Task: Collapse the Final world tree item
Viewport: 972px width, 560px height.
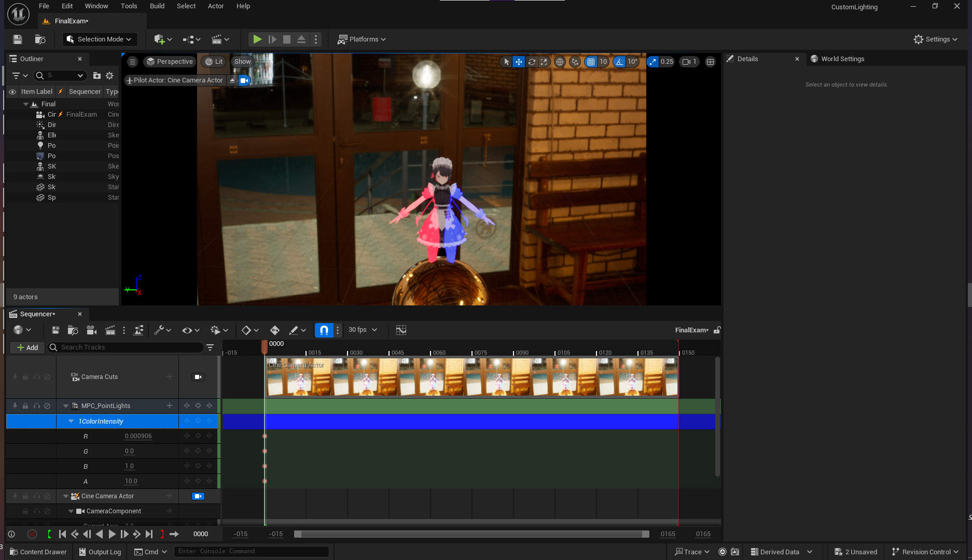Action: (25, 104)
